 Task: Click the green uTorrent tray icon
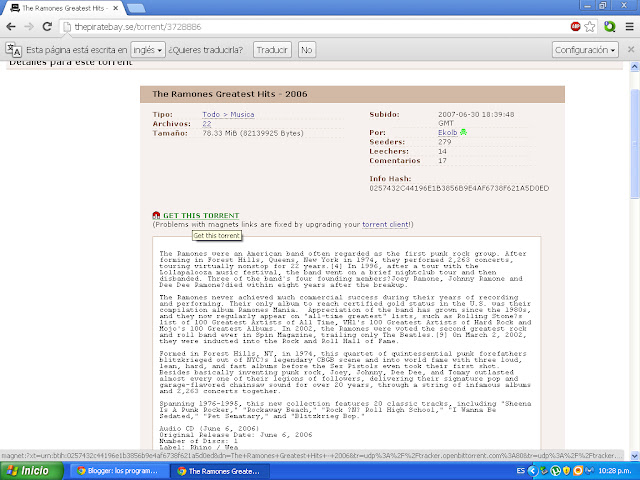555,471
